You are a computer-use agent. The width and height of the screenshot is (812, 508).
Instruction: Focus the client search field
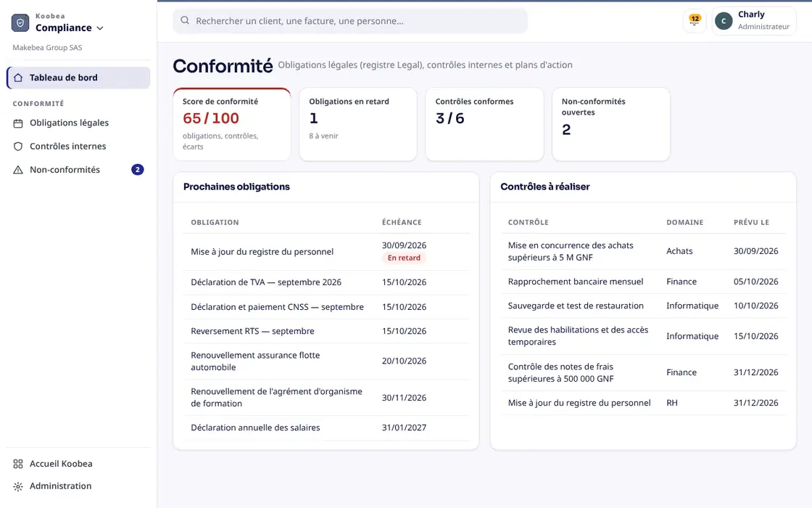coord(350,21)
